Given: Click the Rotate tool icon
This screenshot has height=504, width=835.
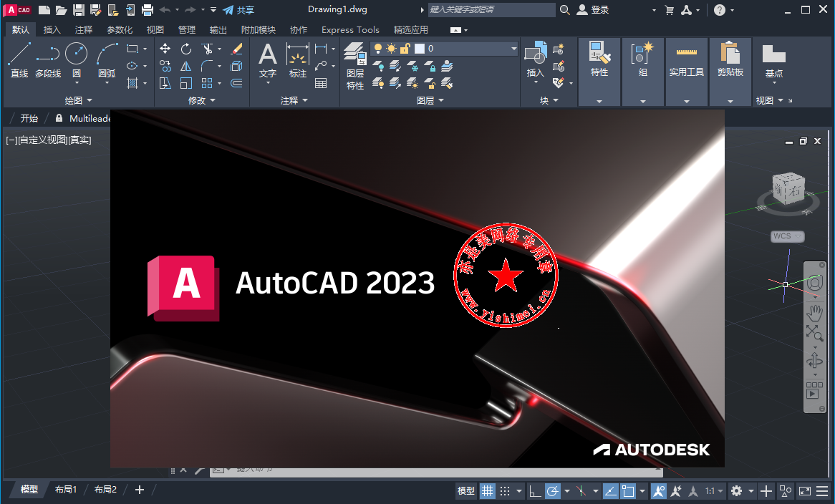Looking at the screenshot, I should tap(186, 49).
